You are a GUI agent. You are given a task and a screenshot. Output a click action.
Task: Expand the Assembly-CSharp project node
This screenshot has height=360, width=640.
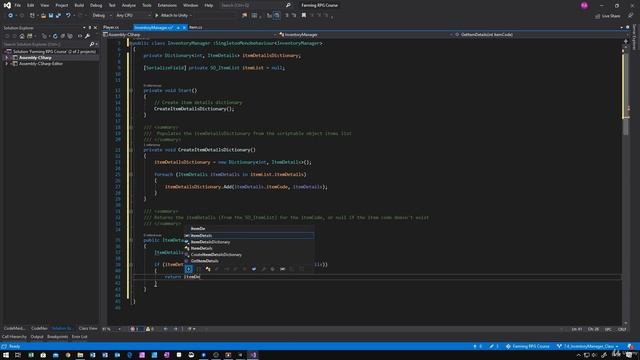(7, 58)
